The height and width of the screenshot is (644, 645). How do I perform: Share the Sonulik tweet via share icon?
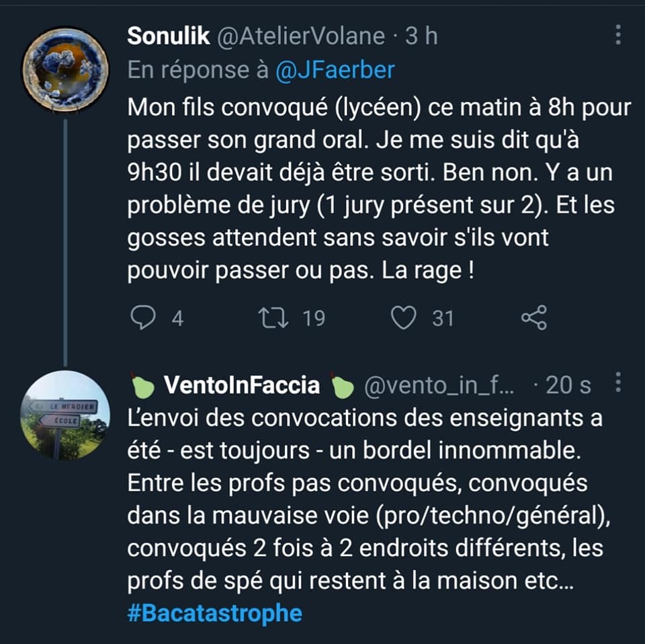pos(534,317)
